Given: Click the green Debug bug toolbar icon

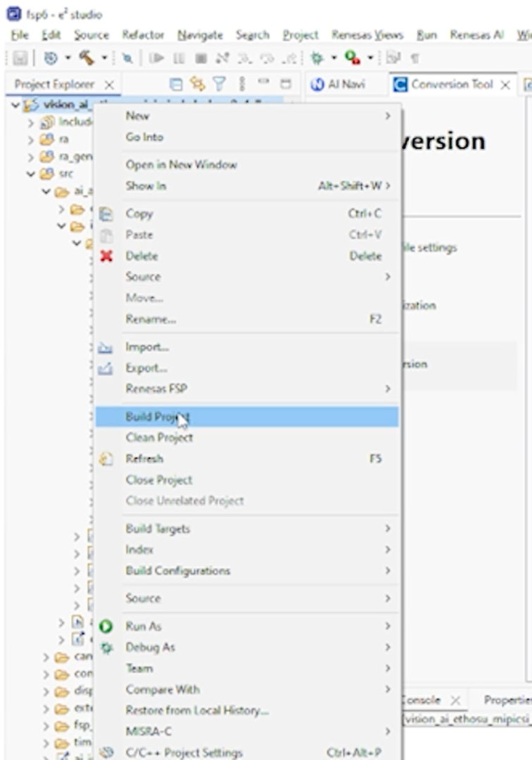Looking at the screenshot, I should pos(317,58).
